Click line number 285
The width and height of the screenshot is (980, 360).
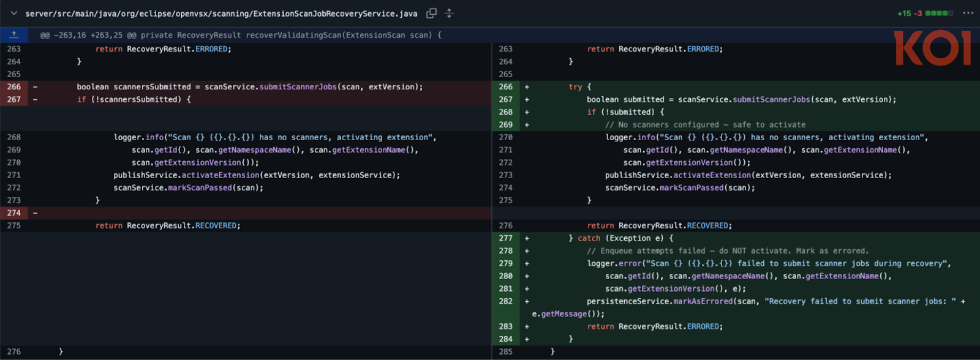(x=506, y=352)
